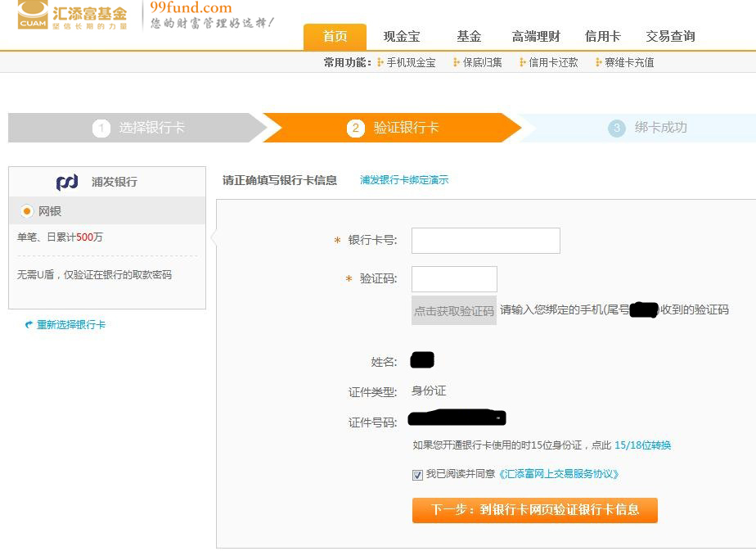Click the CUAM 汇添富基金 logo

click(x=72, y=16)
